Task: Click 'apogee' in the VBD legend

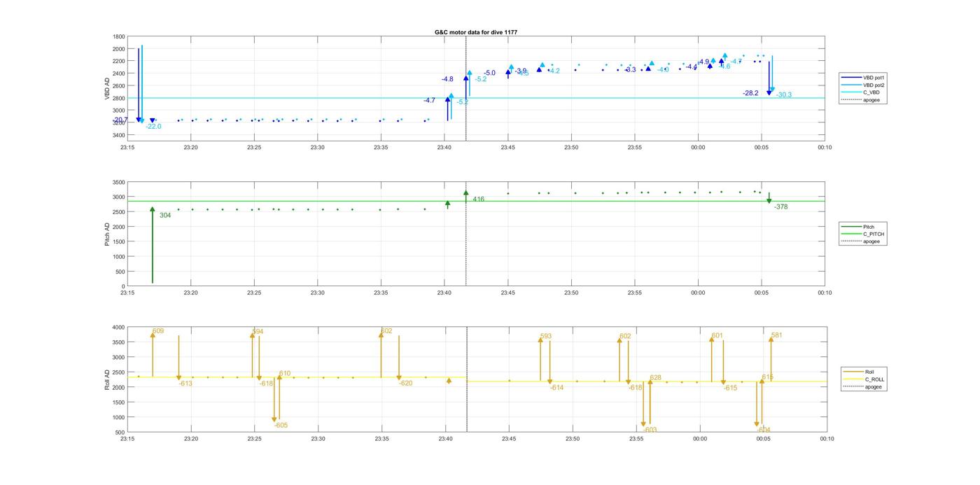Action: pyautogui.click(x=862, y=99)
